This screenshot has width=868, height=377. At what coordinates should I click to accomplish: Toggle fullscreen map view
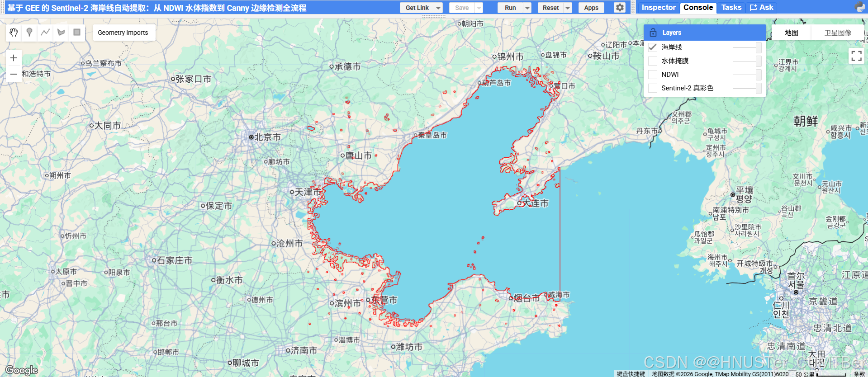pyautogui.click(x=856, y=56)
